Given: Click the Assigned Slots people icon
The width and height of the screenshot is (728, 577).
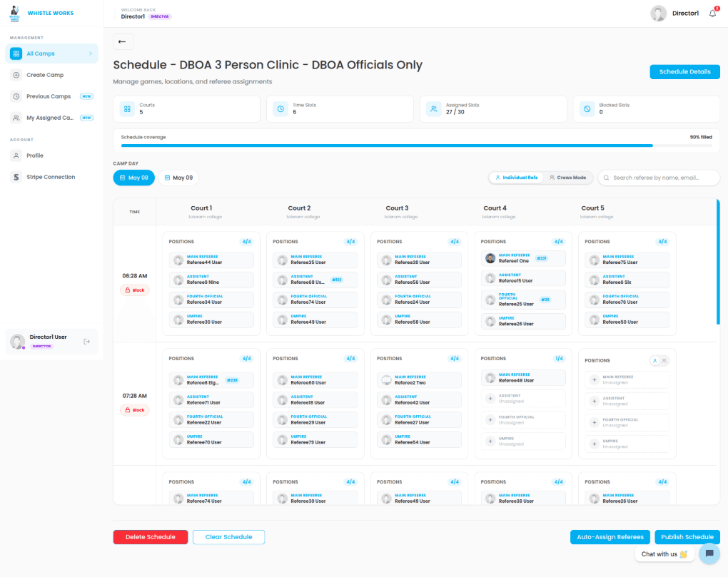Looking at the screenshot, I should click(x=434, y=109).
